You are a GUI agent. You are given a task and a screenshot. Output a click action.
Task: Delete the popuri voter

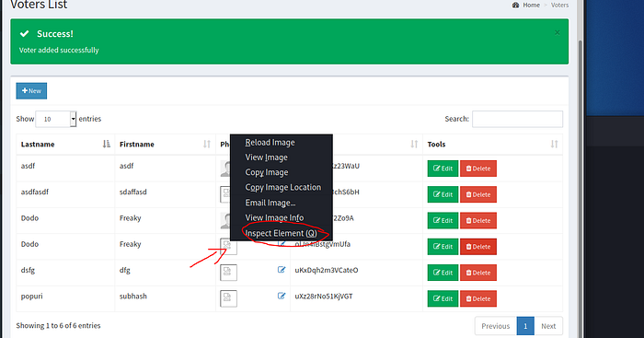(x=478, y=298)
